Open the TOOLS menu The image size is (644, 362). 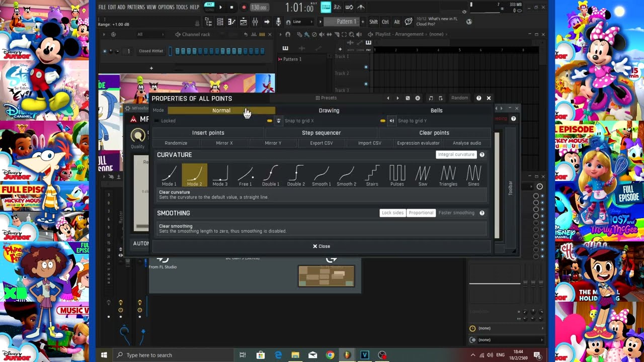[x=182, y=7]
